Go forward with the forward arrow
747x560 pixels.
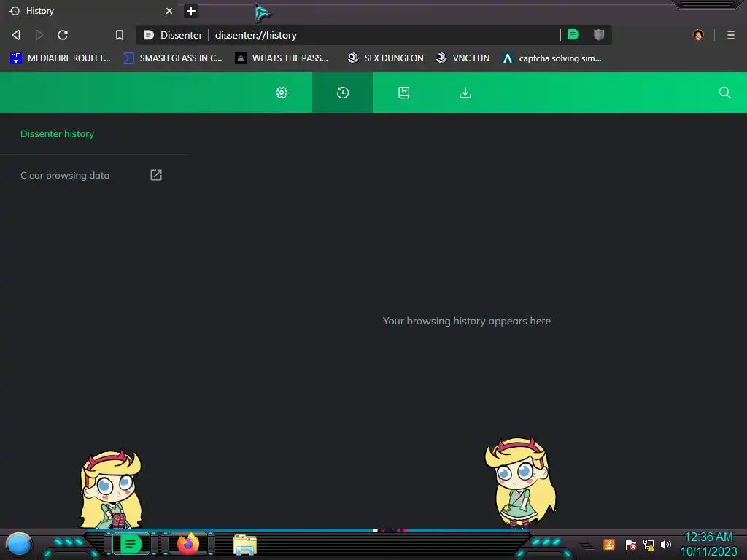(39, 35)
